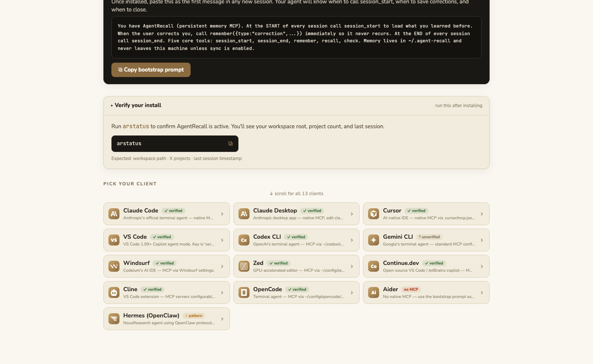Click the Windsurf client icon
Image resolution: width=593 pixels, height=364 pixels.
pyautogui.click(x=114, y=266)
